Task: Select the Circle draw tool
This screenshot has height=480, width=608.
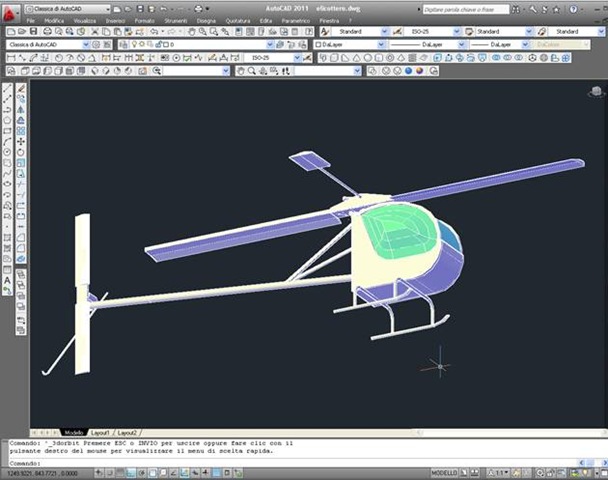Action: [x=7, y=152]
